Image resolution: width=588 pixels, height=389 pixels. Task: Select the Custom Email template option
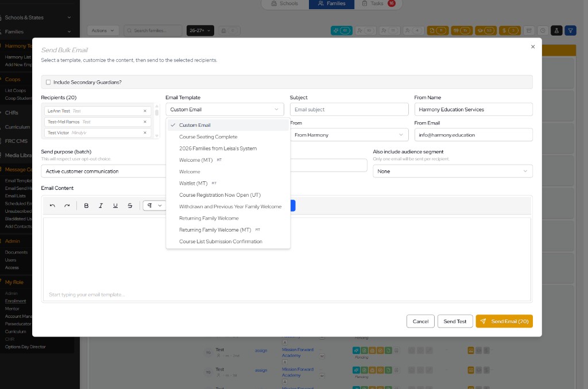pyautogui.click(x=228, y=125)
